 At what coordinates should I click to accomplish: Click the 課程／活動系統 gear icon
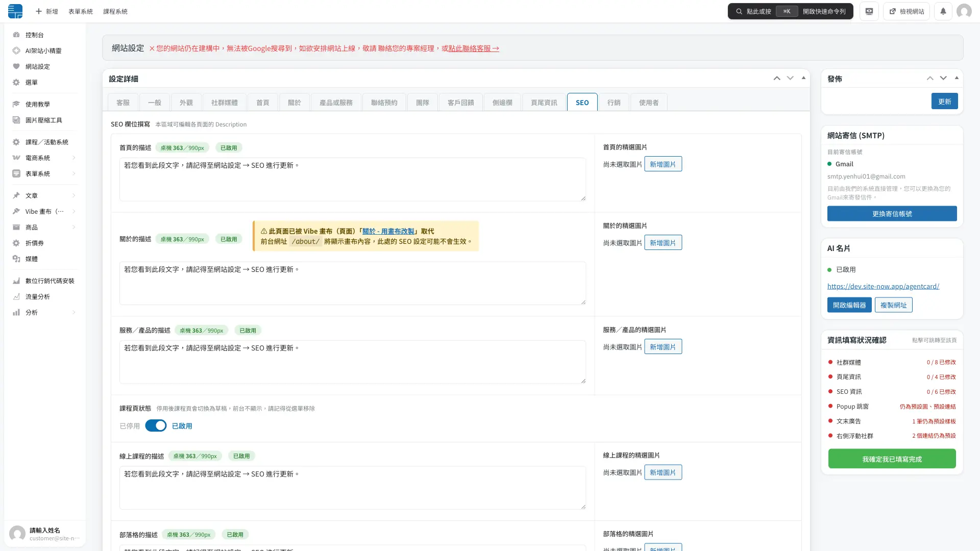[x=16, y=142]
